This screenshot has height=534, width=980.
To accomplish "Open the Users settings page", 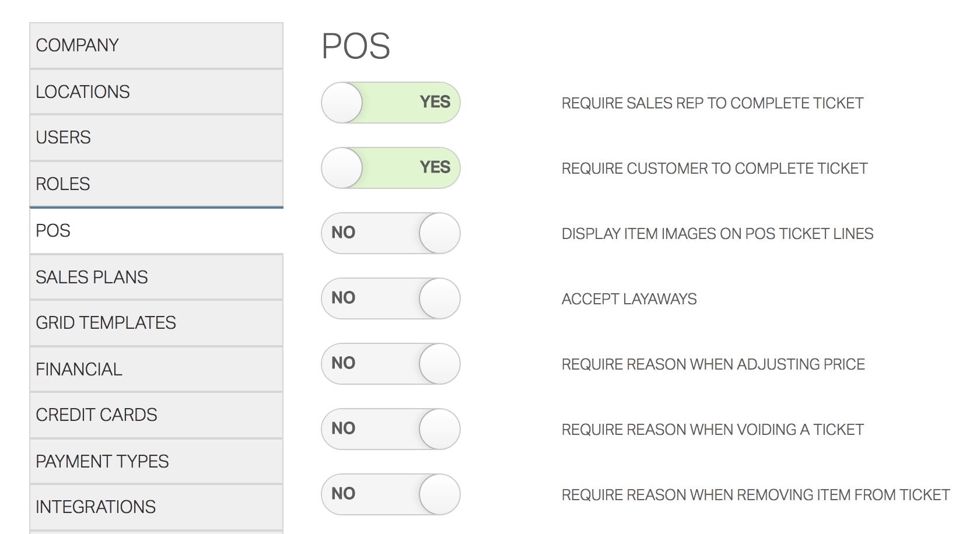I will click(155, 138).
